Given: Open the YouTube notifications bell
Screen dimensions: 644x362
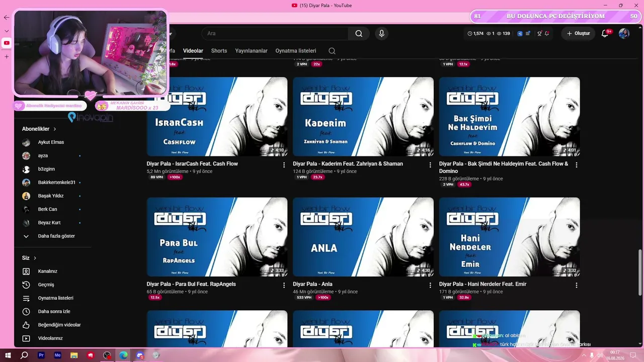Looking at the screenshot, I should (605, 34).
